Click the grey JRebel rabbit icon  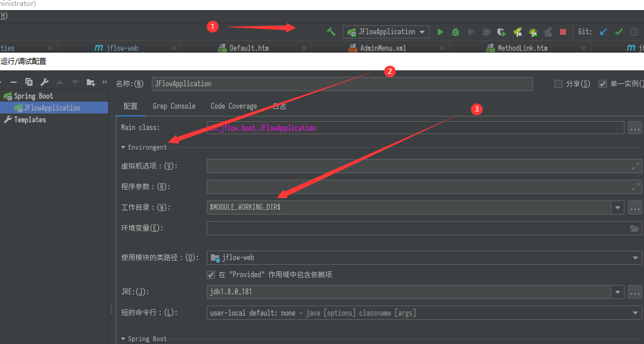pos(548,32)
